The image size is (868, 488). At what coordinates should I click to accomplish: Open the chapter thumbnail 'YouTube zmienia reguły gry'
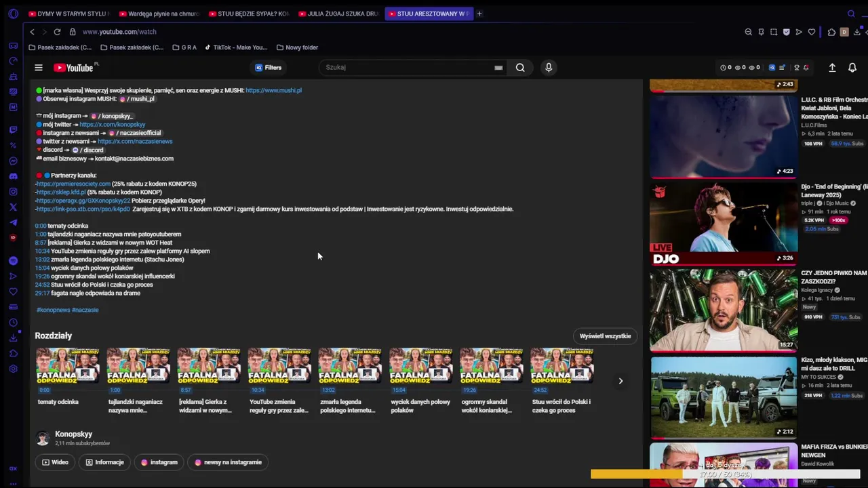pyautogui.click(x=279, y=366)
